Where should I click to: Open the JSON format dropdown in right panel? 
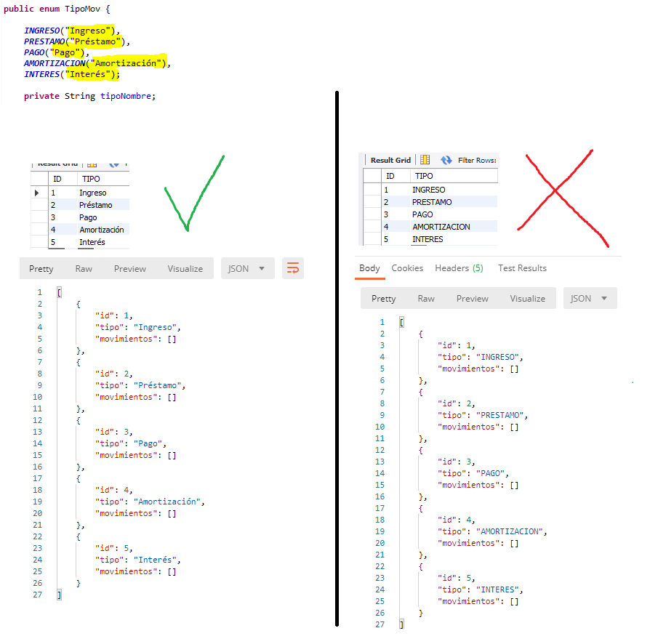click(x=590, y=298)
